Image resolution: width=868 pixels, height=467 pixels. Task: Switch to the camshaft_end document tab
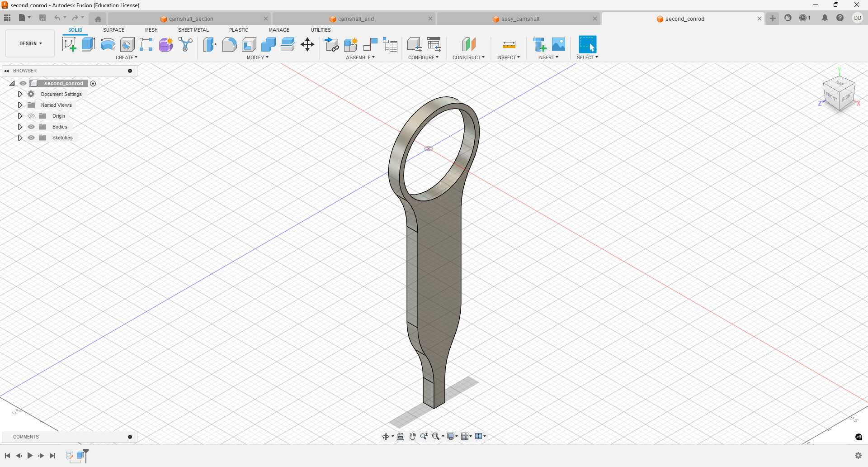pos(356,19)
